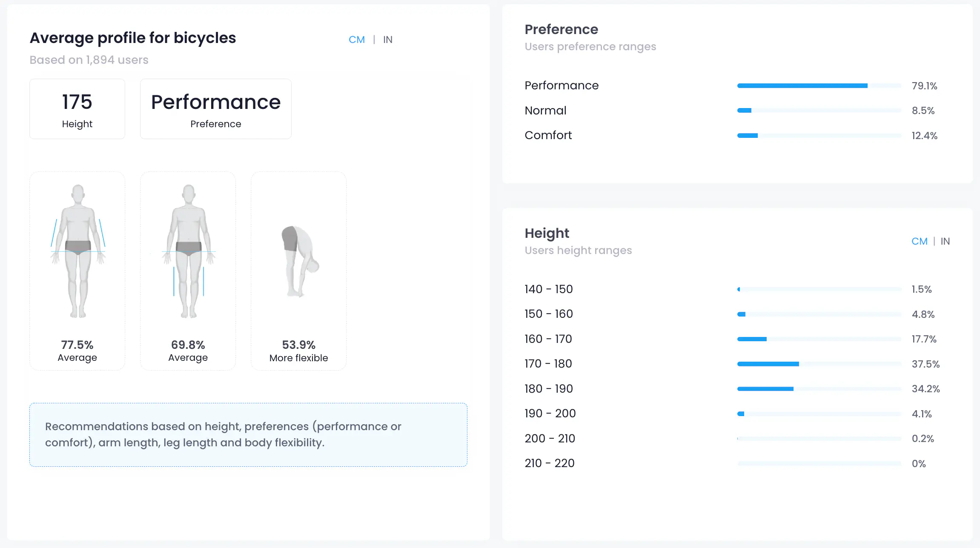This screenshot has height=548, width=980.
Task: Click the 190 - 200 height range label
Action: [x=550, y=414]
